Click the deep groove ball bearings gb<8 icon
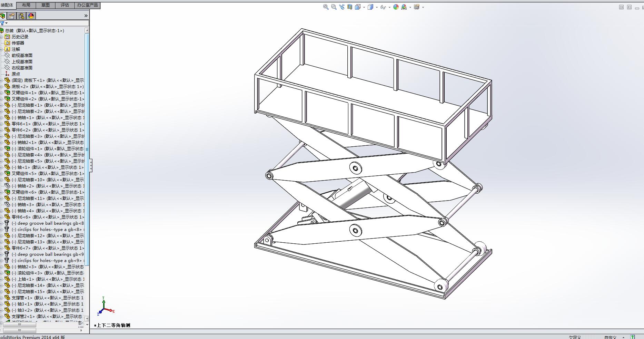This screenshot has height=339, width=644. coord(7,223)
